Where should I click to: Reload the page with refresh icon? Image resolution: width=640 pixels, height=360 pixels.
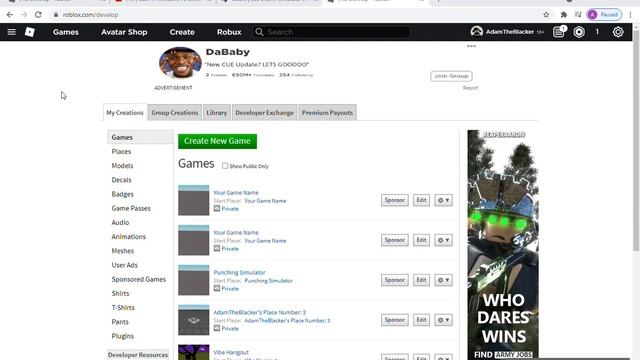pos(38,15)
